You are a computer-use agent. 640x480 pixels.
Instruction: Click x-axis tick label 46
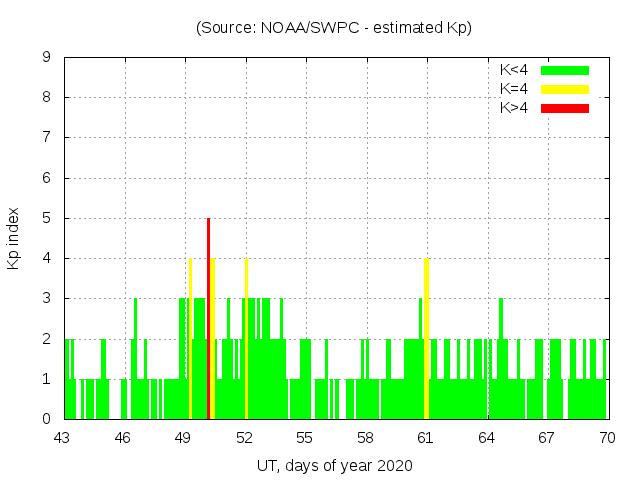pyautogui.click(x=123, y=438)
